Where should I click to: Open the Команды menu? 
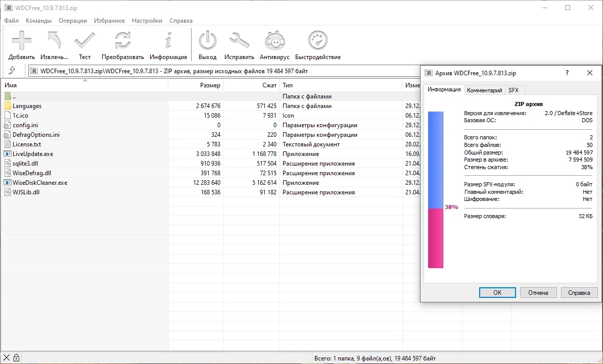point(38,21)
